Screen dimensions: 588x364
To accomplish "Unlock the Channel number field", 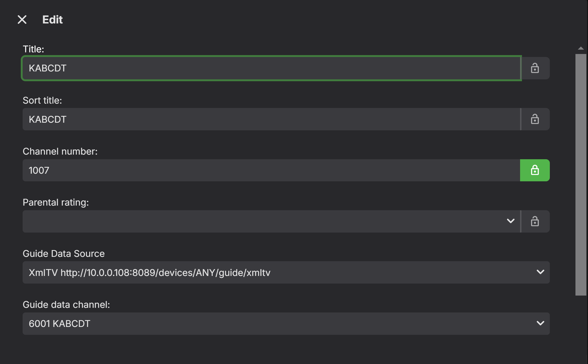I will tap(535, 170).
